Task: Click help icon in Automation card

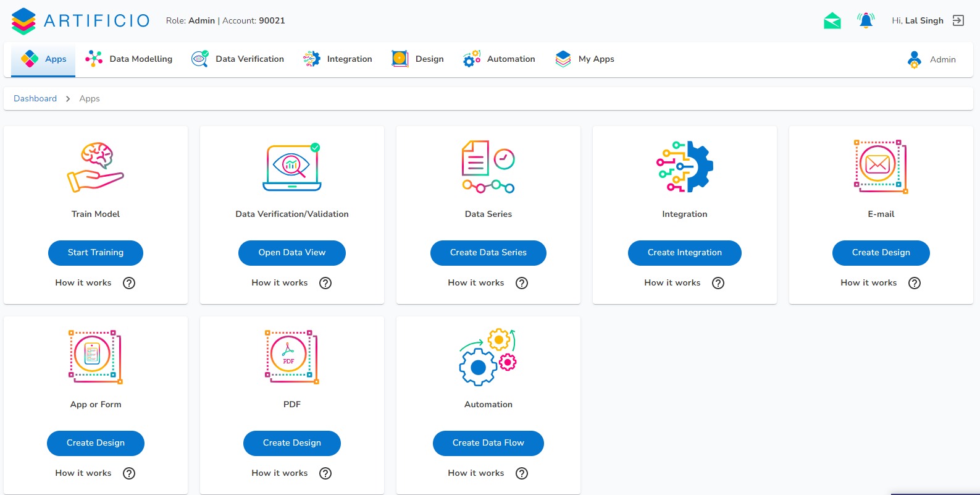Action: [x=522, y=473]
